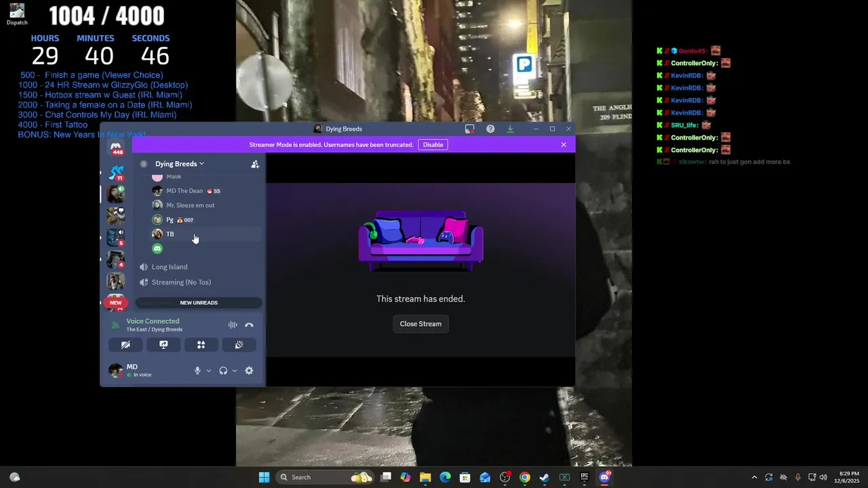Deafen with headphones icon in user panel
Viewport: 868px width, 488px height.
[x=223, y=371]
